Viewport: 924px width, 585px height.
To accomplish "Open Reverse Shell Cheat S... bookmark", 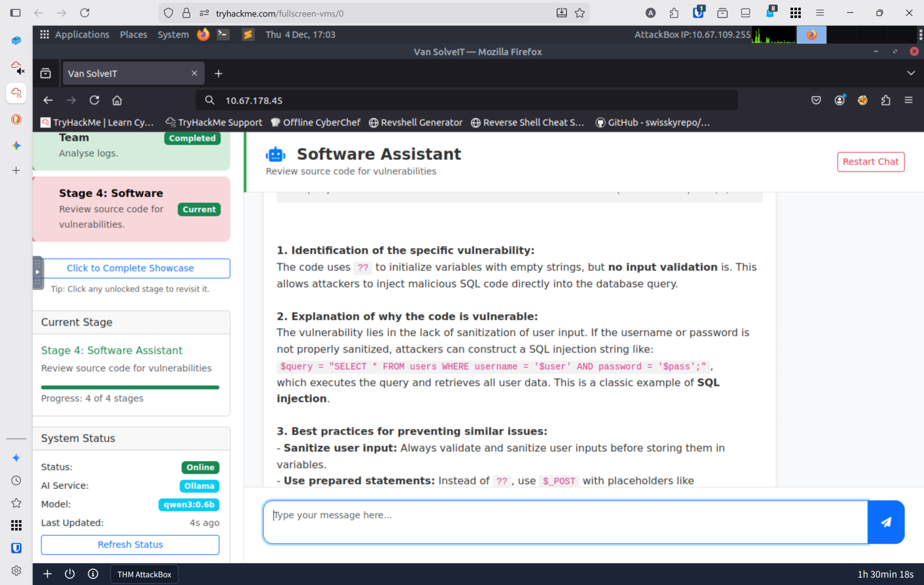I will click(x=528, y=123).
